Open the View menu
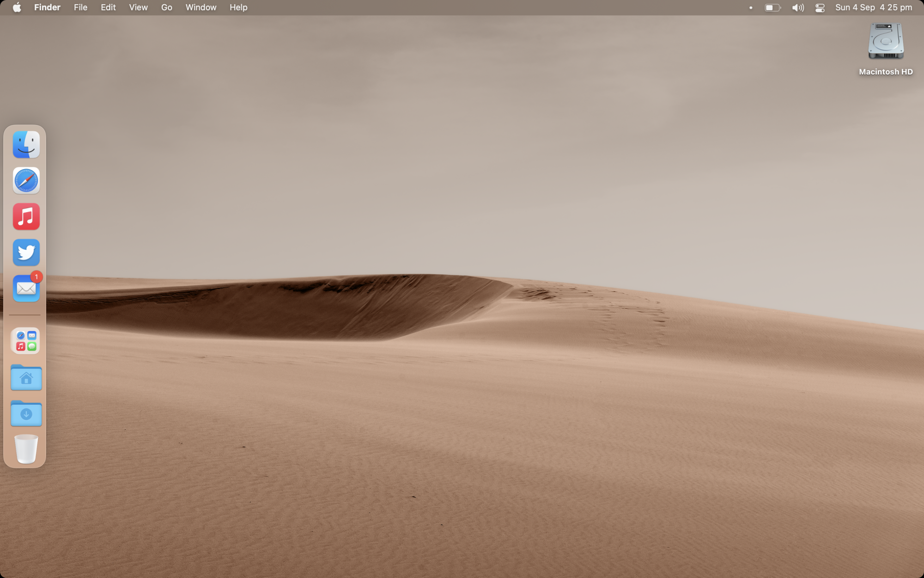 (138, 7)
